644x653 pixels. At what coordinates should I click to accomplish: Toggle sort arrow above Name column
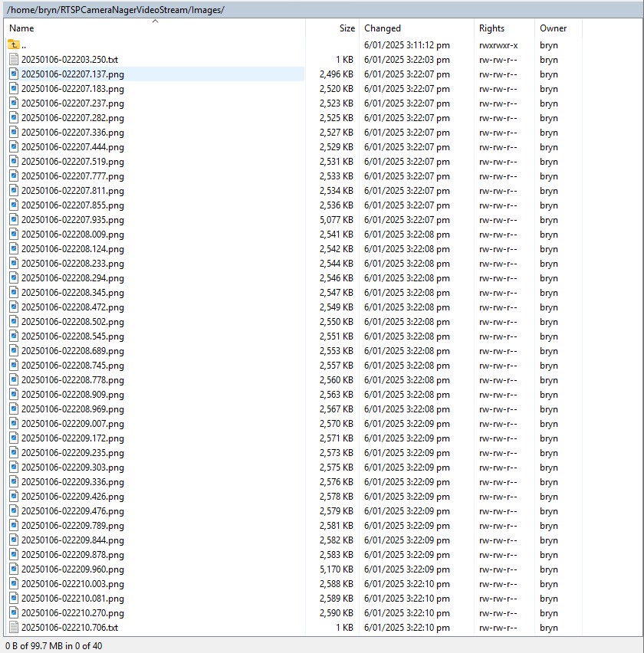(x=155, y=21)
